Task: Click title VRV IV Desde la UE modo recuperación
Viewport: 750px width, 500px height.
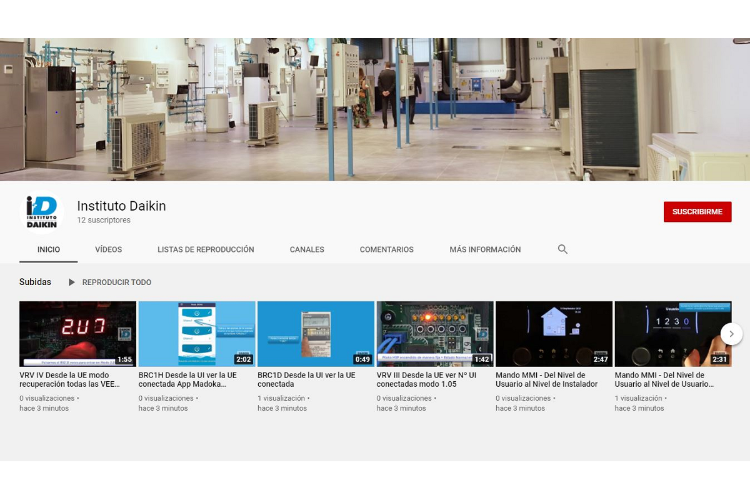Action: tap(69, 379)
